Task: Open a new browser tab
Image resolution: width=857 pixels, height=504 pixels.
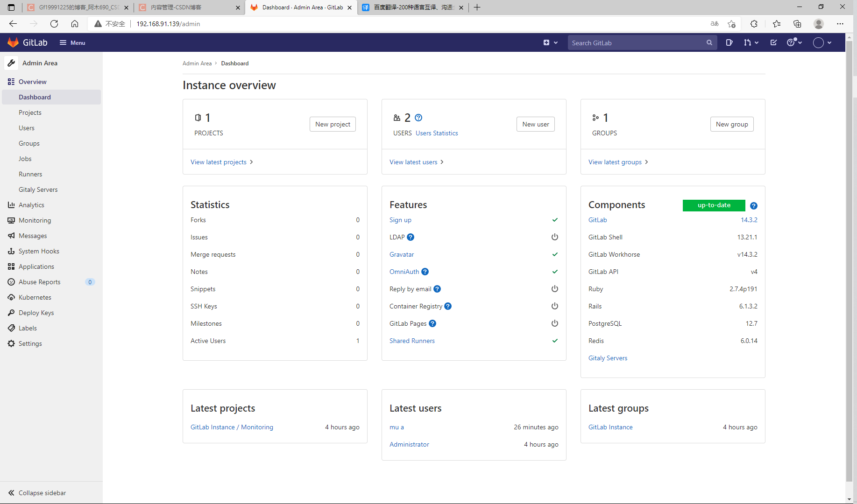Action: (477, 7)
